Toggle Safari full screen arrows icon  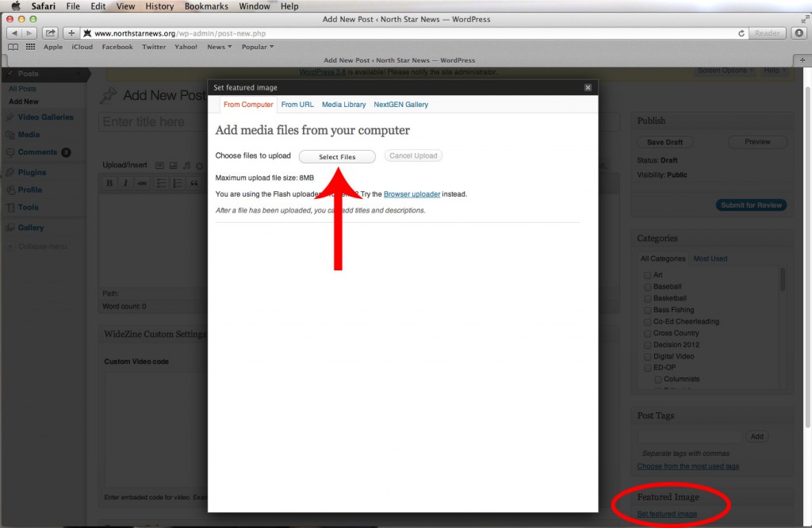tap(805, 19)
